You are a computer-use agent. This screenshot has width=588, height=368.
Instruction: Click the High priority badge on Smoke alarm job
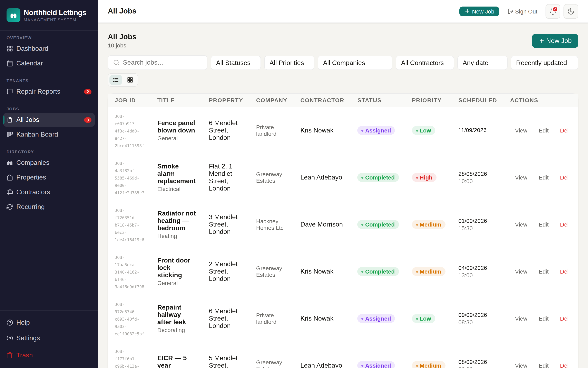(x=424, y=178)
